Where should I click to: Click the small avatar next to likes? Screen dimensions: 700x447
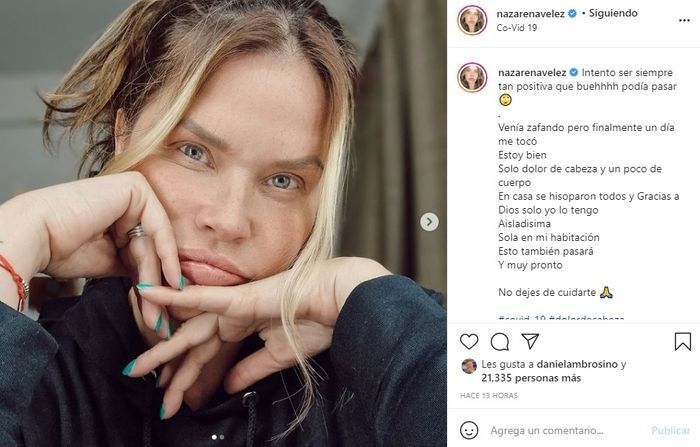(468, 366)
